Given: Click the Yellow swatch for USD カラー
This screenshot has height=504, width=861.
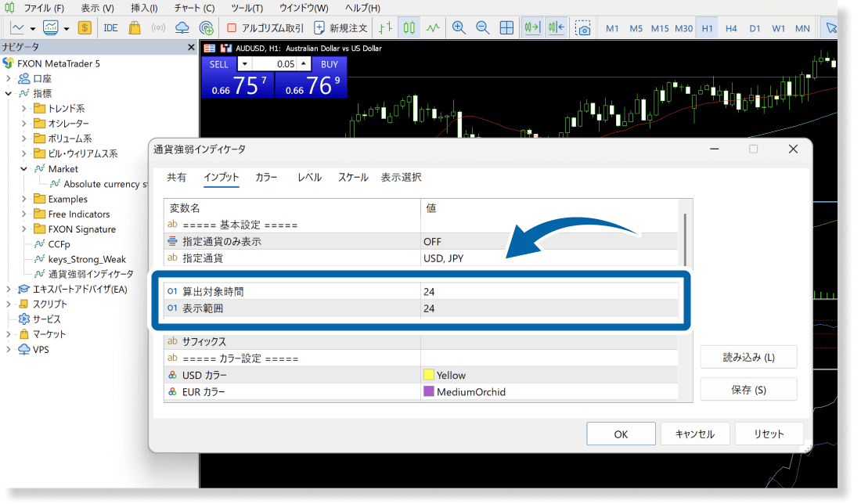Looking at the screenshot, I should [427, 375].
